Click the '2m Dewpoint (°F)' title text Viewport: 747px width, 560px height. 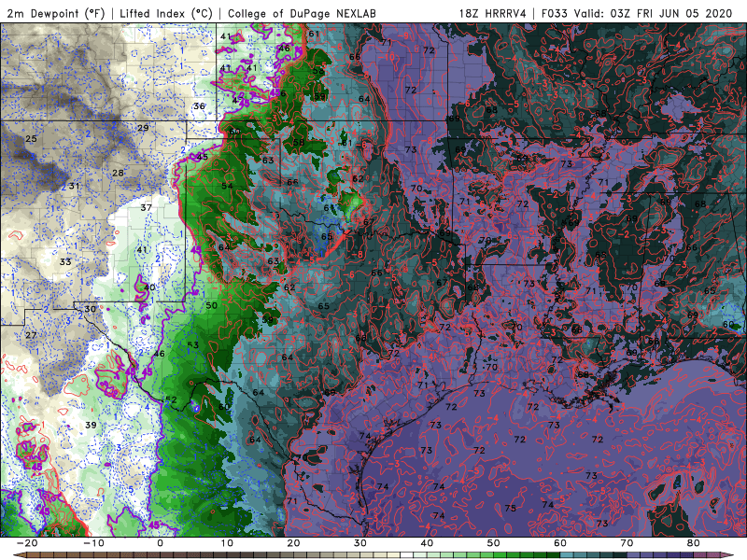(x=56, y=13)
